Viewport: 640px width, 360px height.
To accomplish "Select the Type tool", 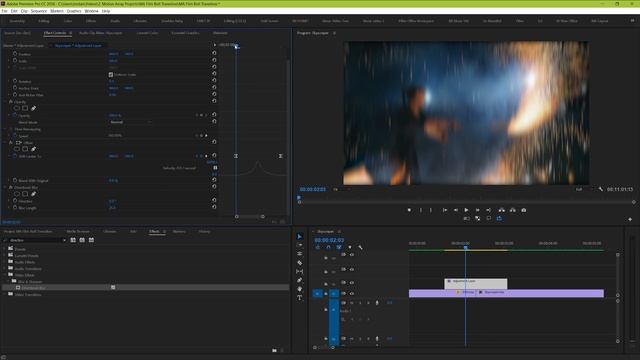I will [x=300, y=298].
